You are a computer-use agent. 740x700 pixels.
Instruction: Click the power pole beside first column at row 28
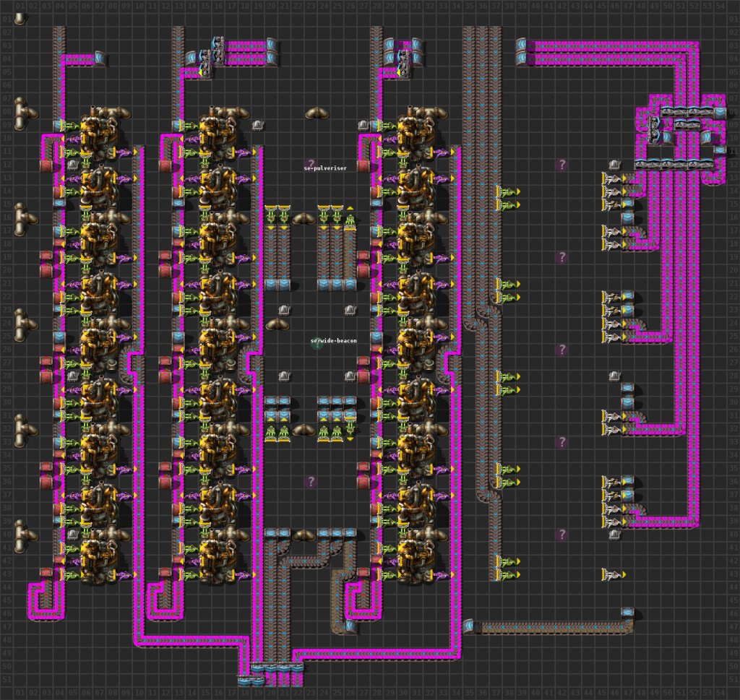(x=72, y=376)
